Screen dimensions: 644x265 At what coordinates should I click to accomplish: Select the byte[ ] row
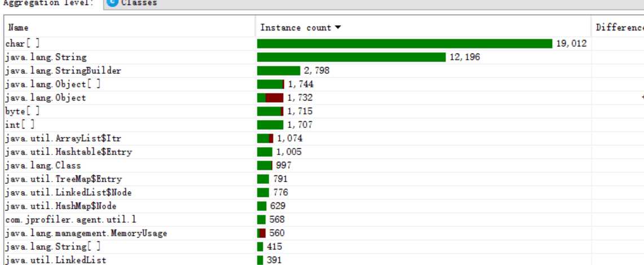[x=324, y=111]
